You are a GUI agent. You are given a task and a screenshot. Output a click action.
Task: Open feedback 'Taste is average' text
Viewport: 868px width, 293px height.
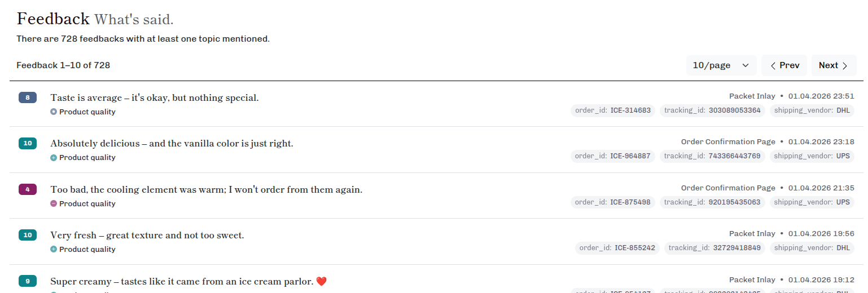tap(154, 97)
